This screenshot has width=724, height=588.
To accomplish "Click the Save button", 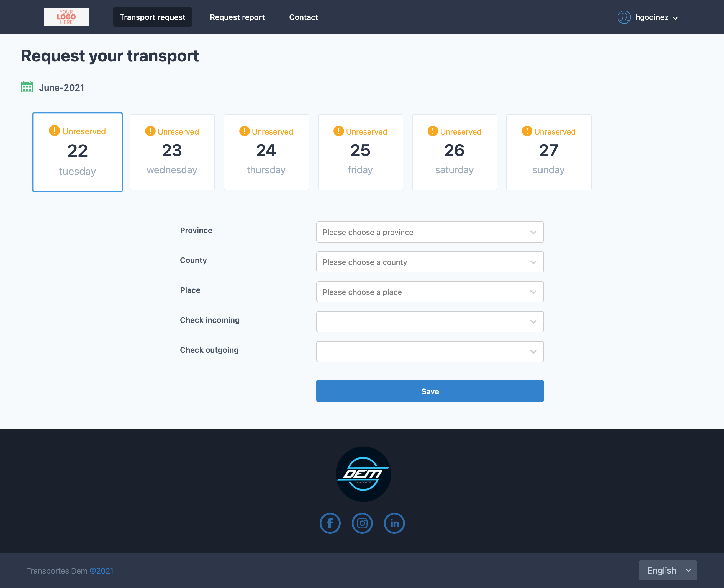I will [430, 391].
